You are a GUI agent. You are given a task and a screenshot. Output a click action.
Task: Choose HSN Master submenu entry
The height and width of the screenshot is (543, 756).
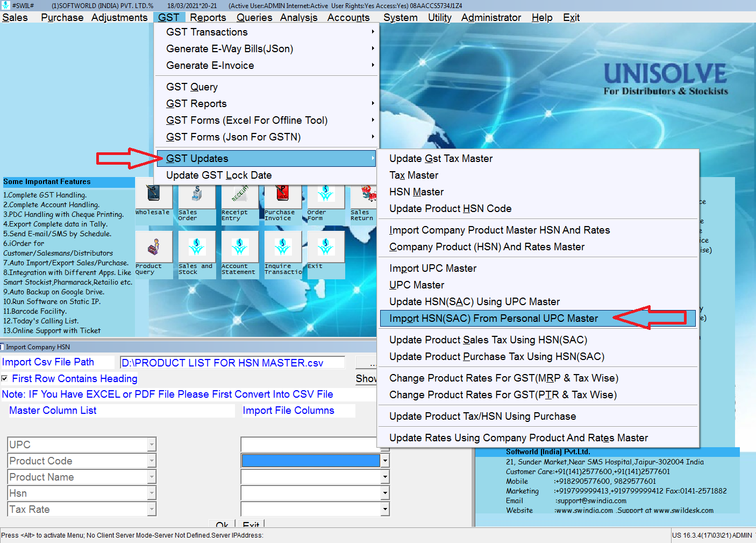[x=538, y=192]
